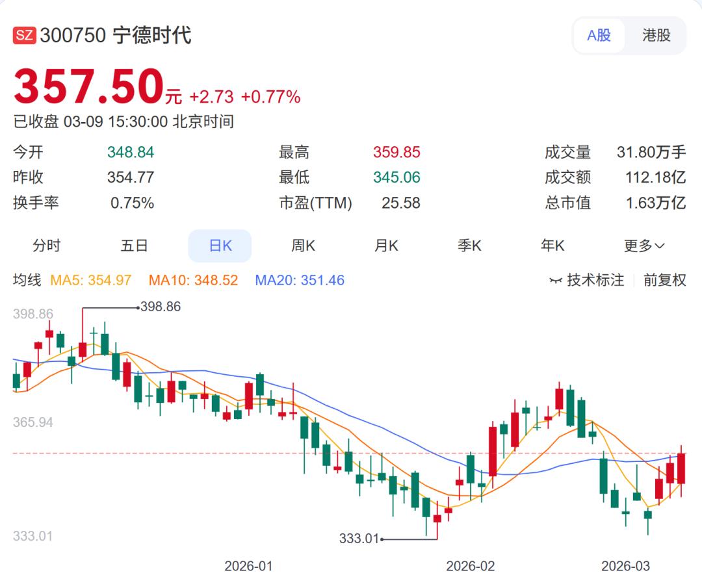702x588 pixels.
Task: Click the 成交额 value 112.18亿
Action: pyautogui.click(x=655, y=177)
